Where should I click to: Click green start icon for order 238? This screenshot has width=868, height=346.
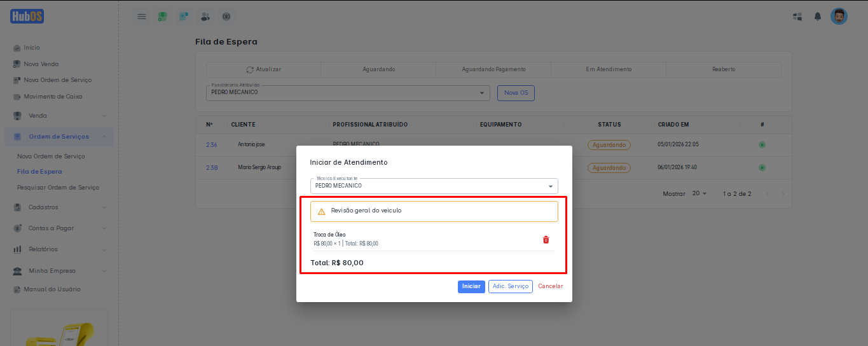[x=762, y=168]
